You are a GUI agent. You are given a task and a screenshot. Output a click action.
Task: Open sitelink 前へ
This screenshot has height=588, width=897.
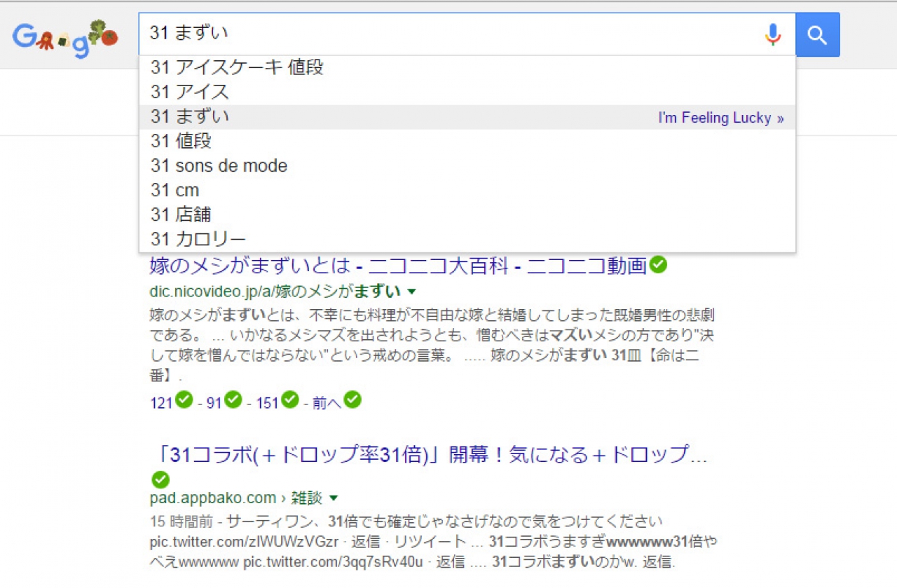tap(327, 403)
